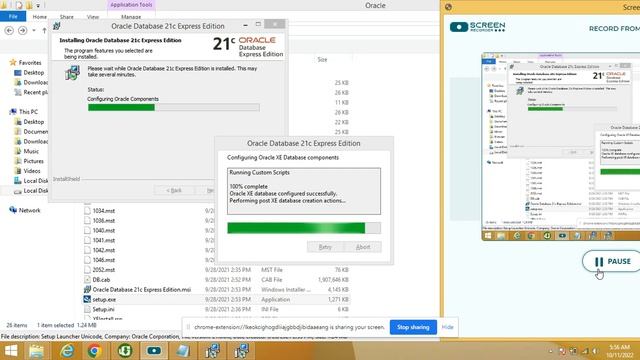
Task: Open Screen Recorder taskbar icon
Action: [x=154, y=351]
